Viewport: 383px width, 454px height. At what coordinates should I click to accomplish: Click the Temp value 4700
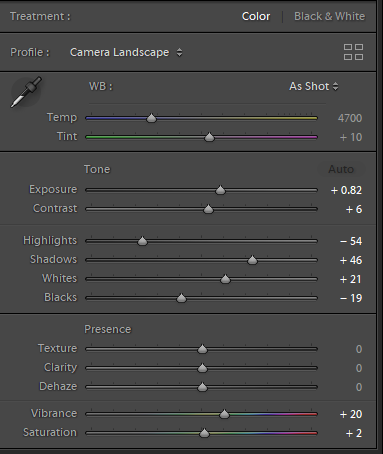point(350,118)
